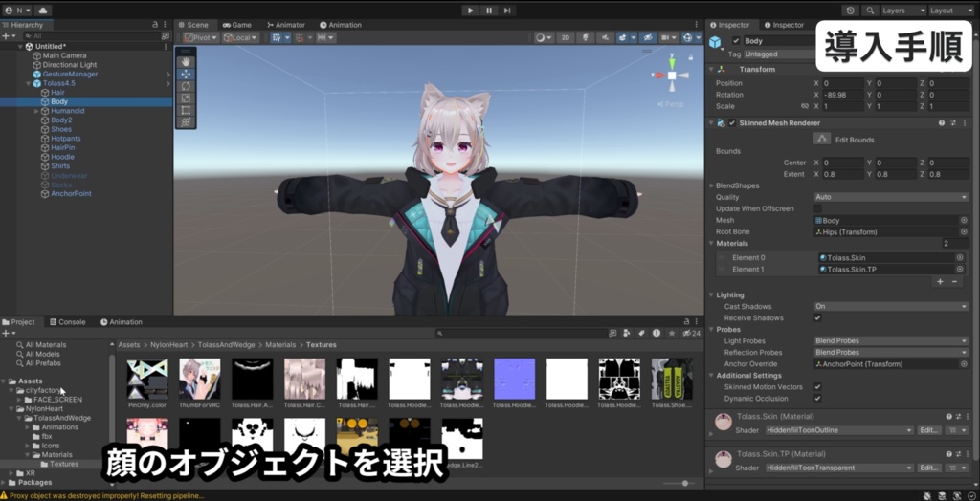Click the gizmo lock icon
Viewport: 980px width, 501px height.
click(x=690, y=56)
